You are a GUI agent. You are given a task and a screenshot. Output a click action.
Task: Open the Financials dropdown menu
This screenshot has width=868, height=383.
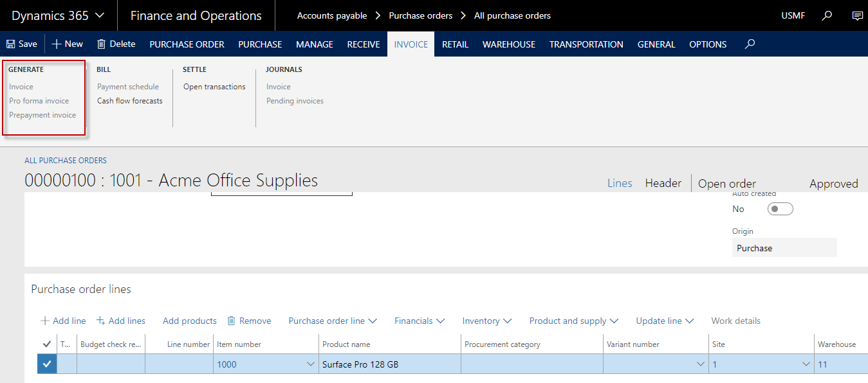coord(420,321)
